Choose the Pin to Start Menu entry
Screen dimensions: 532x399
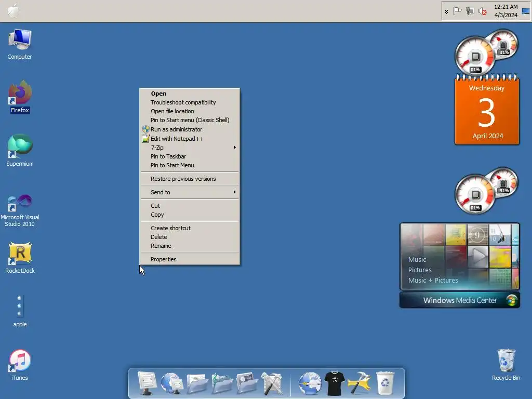pyautogui.click(x=190, y=165)
